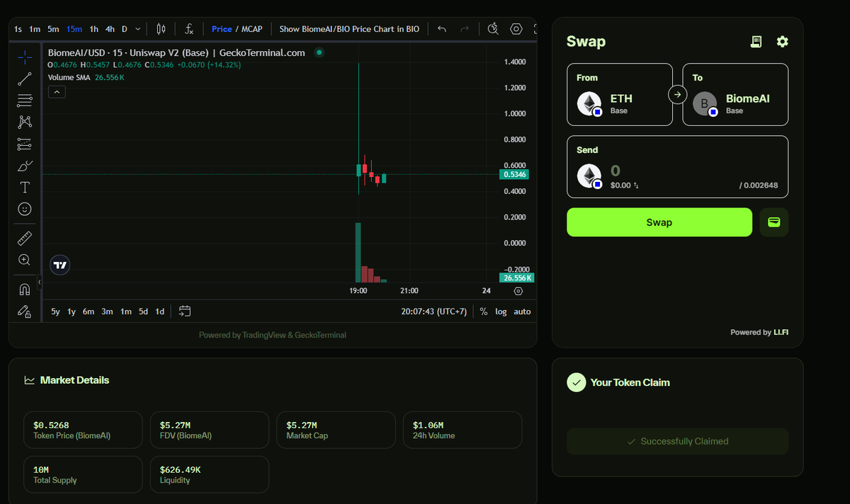Toggle log scale on price axis

coord(501,311)
